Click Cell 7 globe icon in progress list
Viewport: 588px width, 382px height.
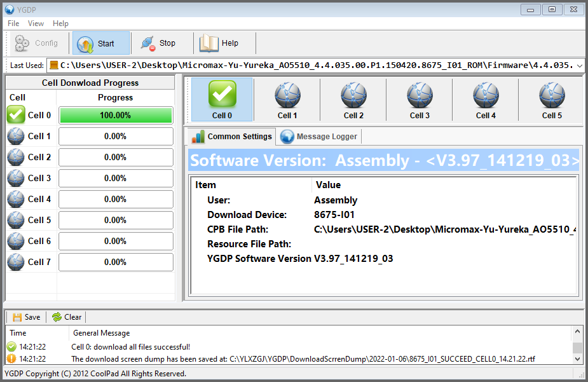point(16,262)
